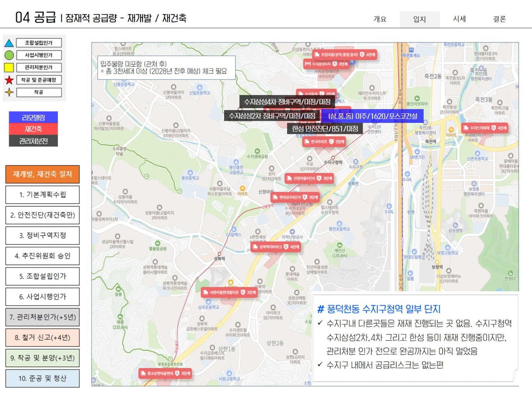Click the 죽전역 station marker
532x393 pixels.
pos(431,137)
